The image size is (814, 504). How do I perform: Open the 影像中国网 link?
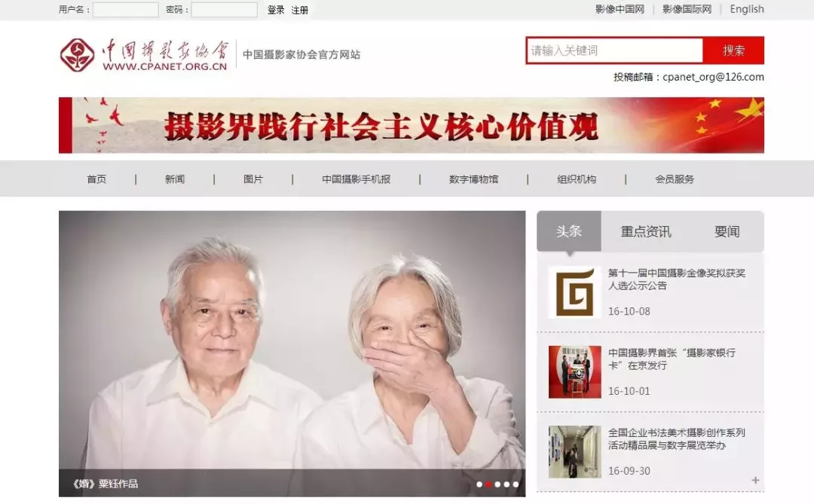point(620,9)
